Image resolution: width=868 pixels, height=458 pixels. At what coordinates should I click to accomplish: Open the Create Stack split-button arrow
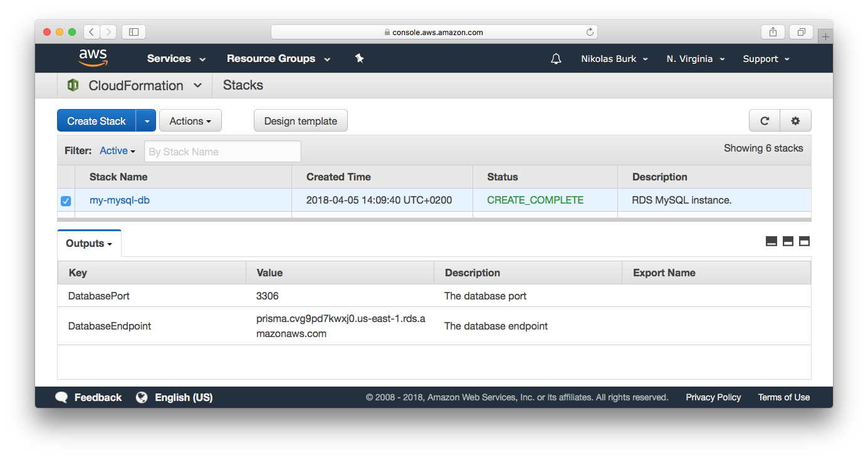[x=146, y=121]
